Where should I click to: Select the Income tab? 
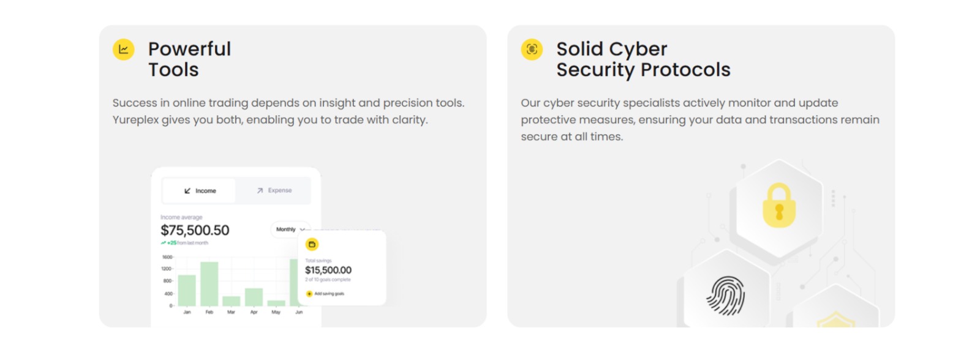pyautogui.click(x=200, y=191)
